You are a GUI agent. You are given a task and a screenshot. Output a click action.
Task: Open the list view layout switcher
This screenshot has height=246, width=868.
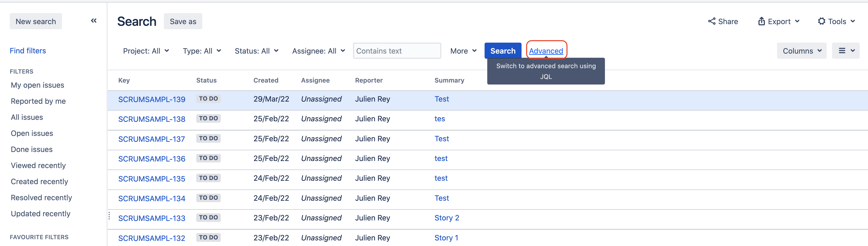(845, 51)
